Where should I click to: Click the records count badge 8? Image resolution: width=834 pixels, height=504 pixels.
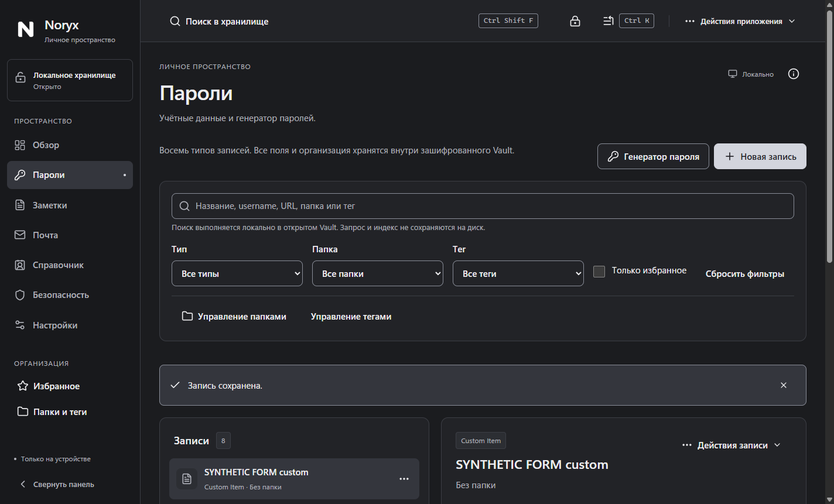[223, 440]
